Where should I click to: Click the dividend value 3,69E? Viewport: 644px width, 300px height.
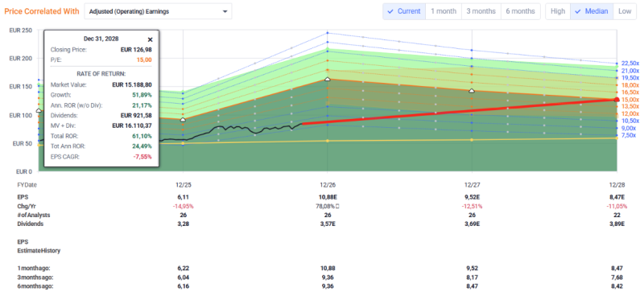(x=472, y=224)
